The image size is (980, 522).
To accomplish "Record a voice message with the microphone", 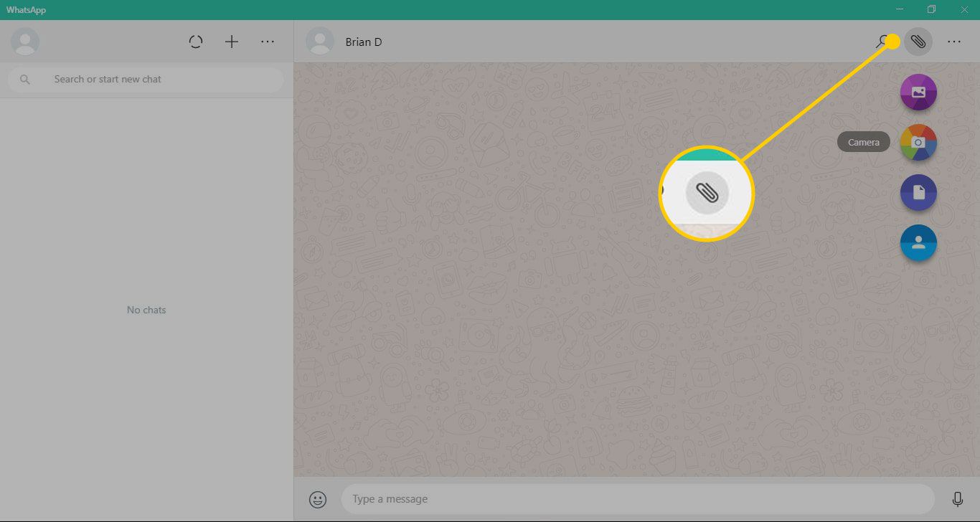I will (957, 499).
